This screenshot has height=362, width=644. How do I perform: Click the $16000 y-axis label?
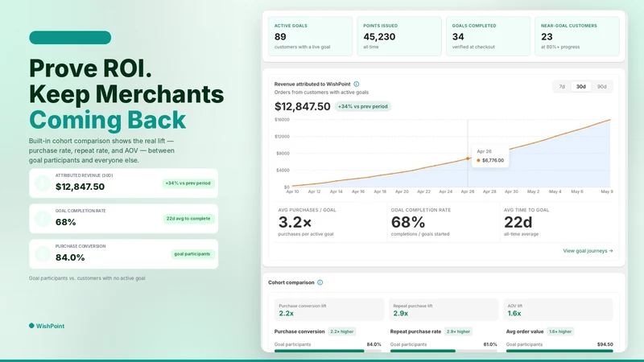282,120
